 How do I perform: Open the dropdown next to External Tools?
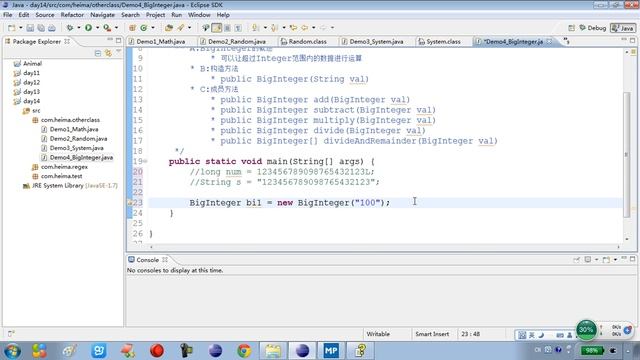tap(116, 28)
